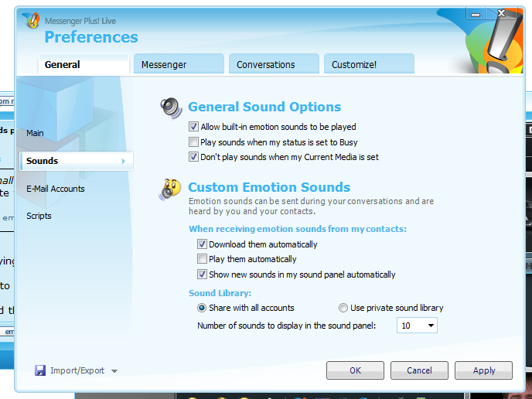Click the OK button
This screenshot has width=532, height=399.
(x=355, y=370)
